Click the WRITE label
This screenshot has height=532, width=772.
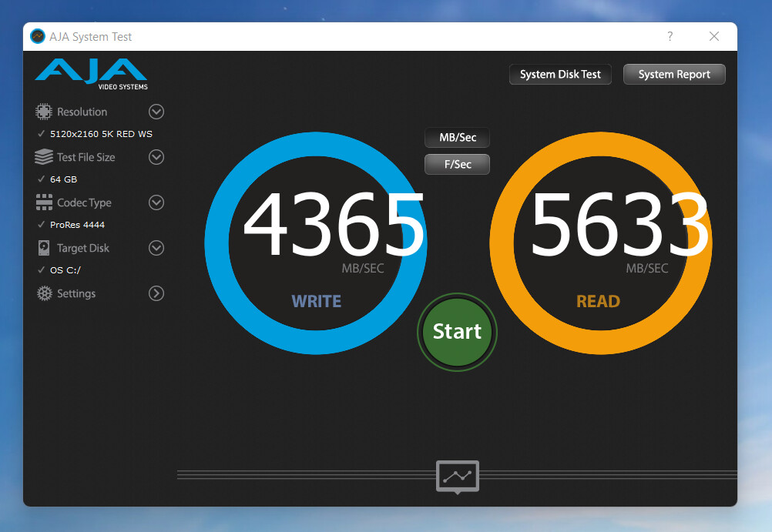click(316, 301)
